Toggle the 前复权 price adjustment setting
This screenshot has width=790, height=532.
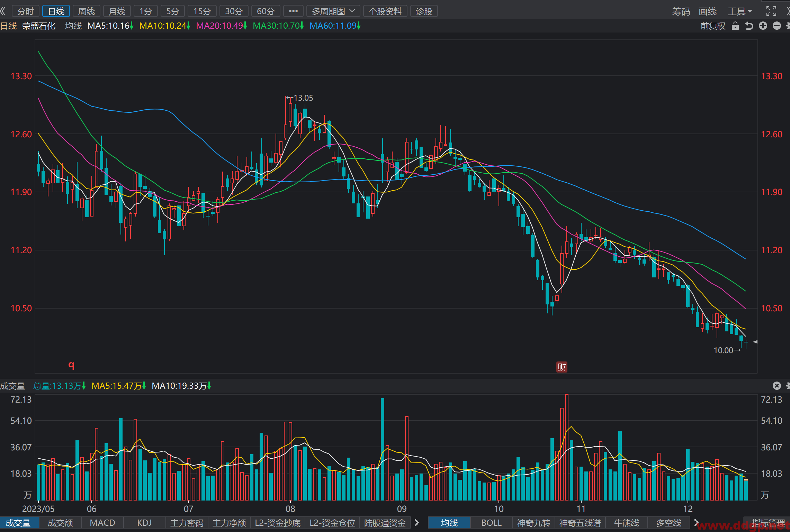[x=713, y=26]
